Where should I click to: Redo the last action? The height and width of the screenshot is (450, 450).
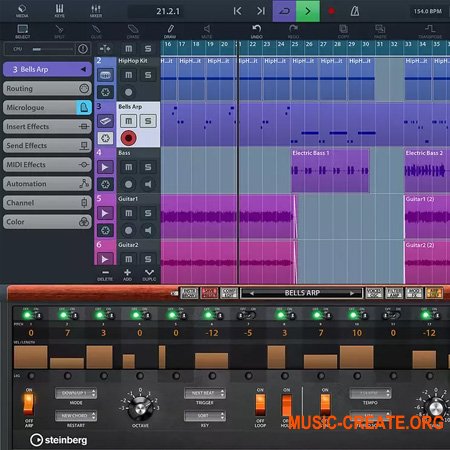293,31
